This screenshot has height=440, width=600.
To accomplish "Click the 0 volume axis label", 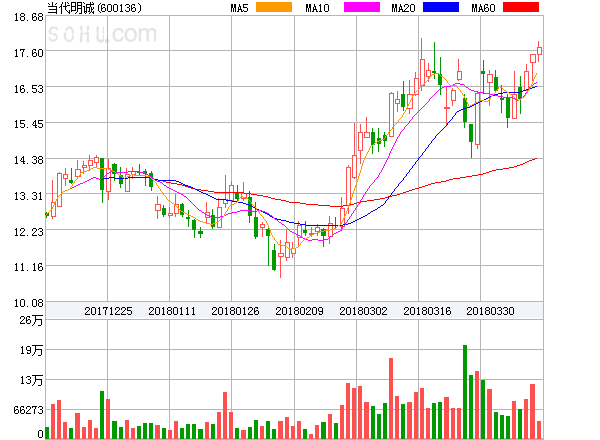I will point(41,434).
